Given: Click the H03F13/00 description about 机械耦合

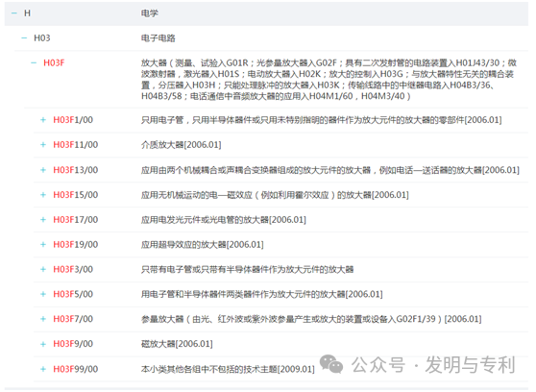Looking at the screenshot, I should tap(330, 170).
